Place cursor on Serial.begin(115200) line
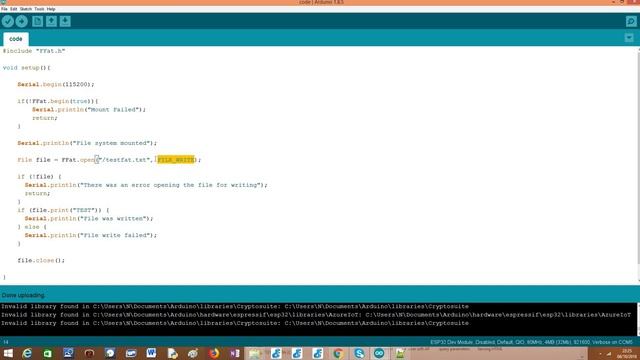Screen dimensions: 640x360 56,84
